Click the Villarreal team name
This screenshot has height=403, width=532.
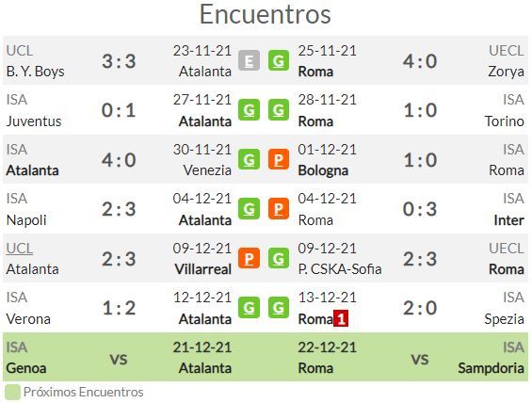point(202,269)
